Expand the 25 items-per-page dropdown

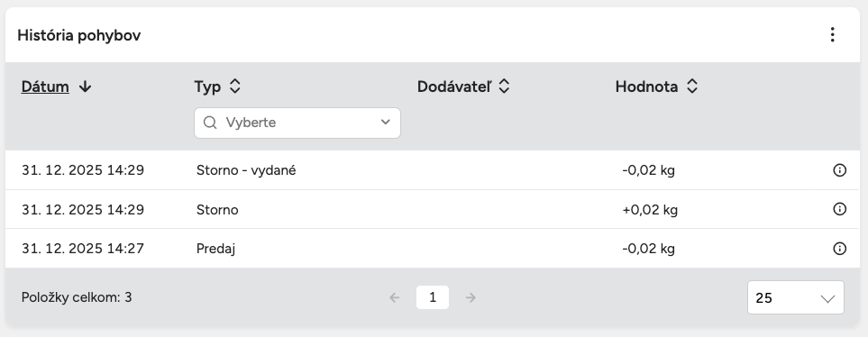796,297
